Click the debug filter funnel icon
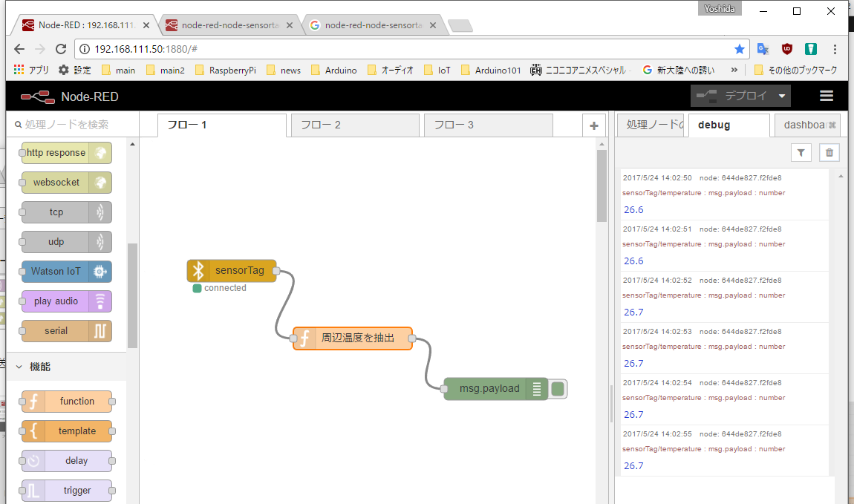The height and width of the screenshot is (504, 854). pyautogui.click(x=801, y=152)
